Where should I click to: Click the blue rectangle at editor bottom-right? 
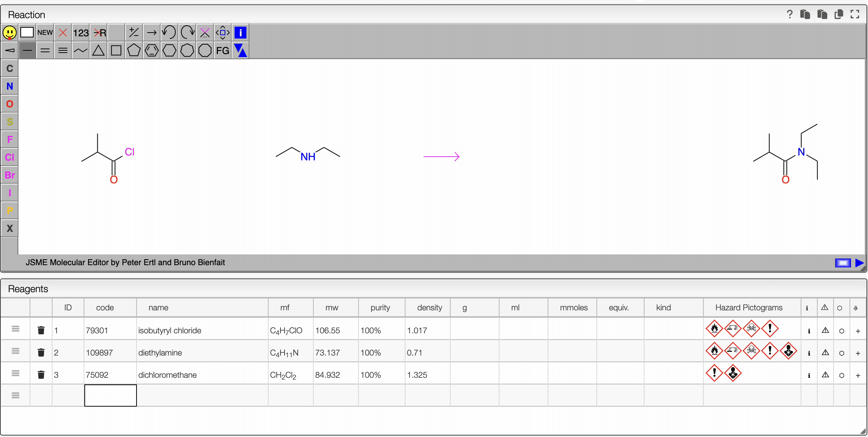[842, 263]
